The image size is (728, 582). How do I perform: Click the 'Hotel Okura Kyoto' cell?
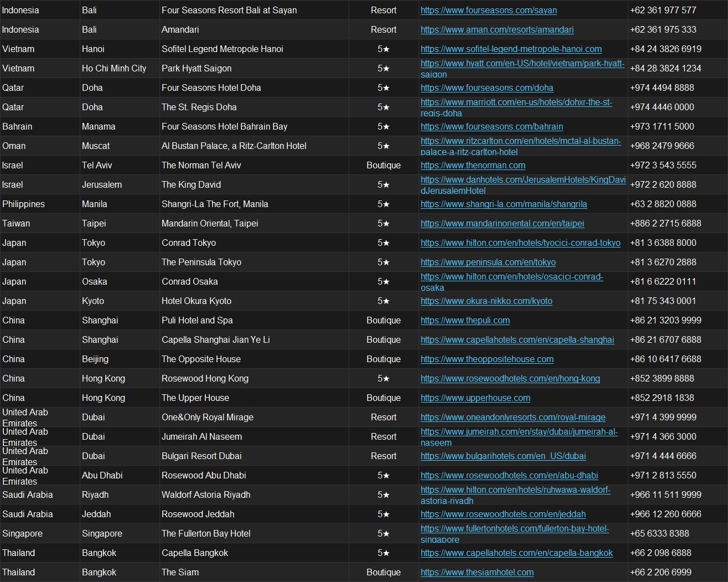254,301
